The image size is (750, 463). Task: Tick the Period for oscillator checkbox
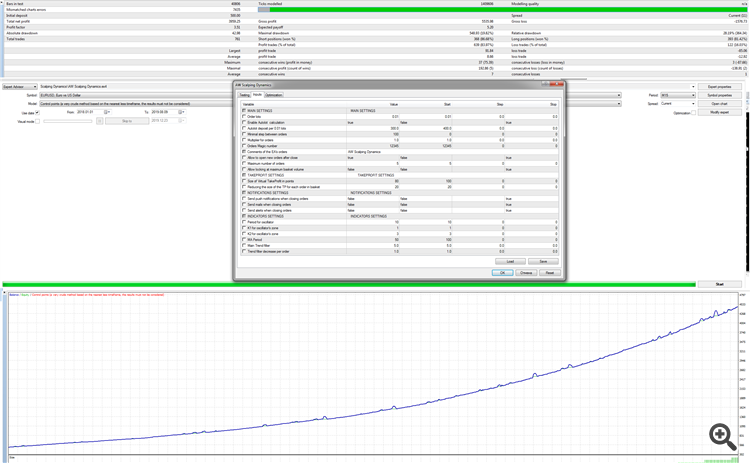244,222
